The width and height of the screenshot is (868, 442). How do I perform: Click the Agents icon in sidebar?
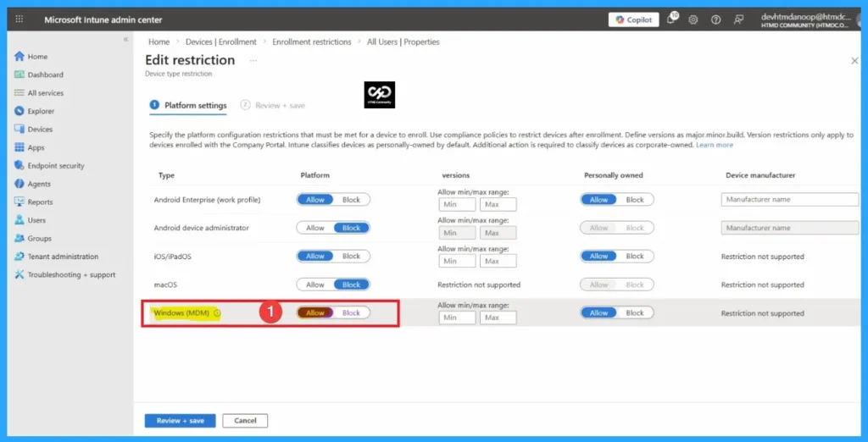pos(19,184)
